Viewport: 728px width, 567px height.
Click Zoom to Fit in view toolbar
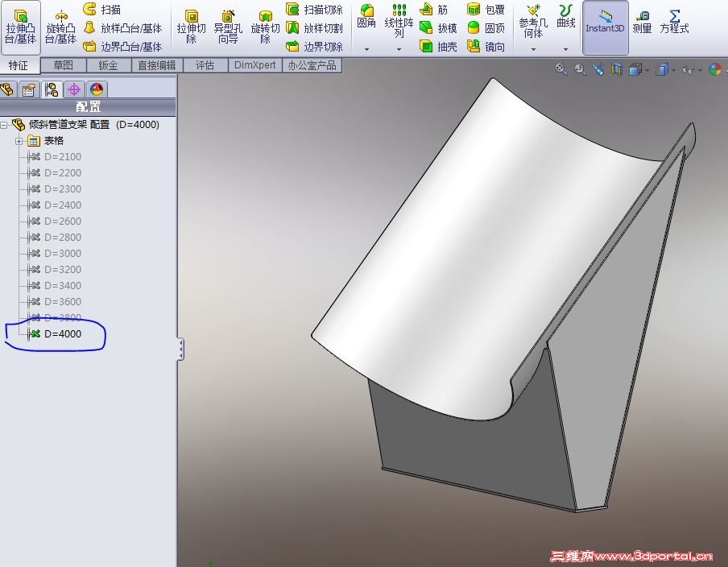coord(560,69)
